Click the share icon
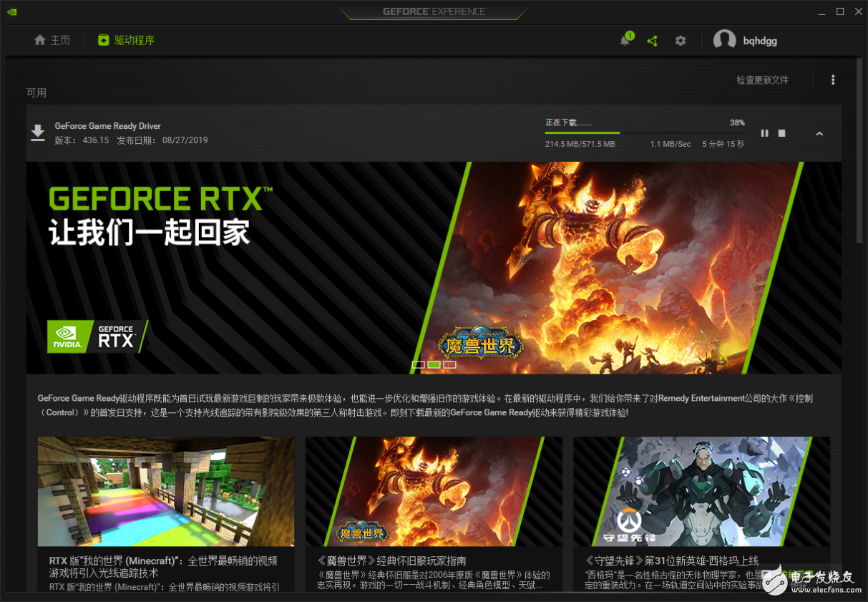 (652, 41)
